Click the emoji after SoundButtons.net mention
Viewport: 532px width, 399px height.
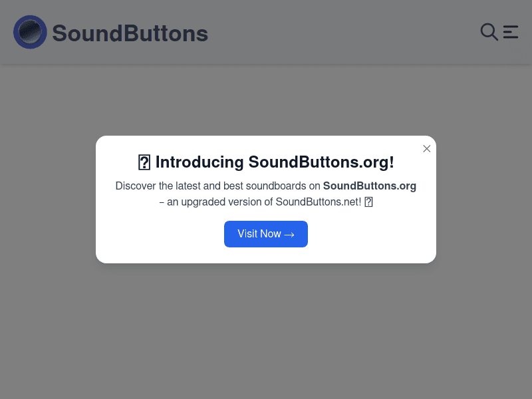tap(368, 201)
